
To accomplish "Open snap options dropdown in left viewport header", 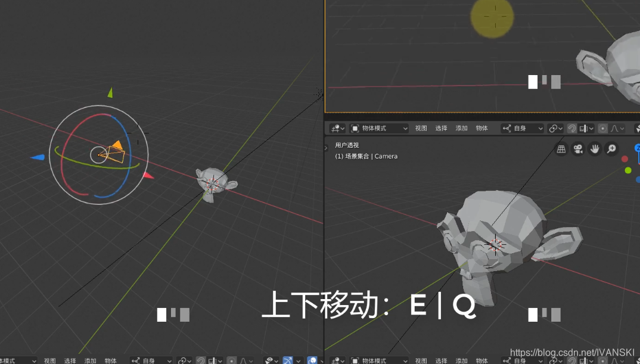I will 215,361.
